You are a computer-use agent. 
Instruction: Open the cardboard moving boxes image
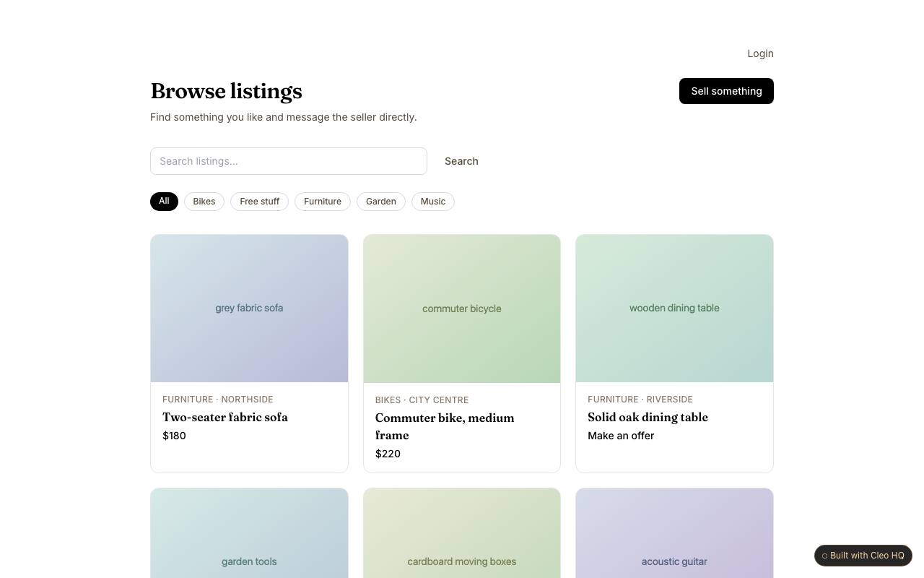[462, 533]
